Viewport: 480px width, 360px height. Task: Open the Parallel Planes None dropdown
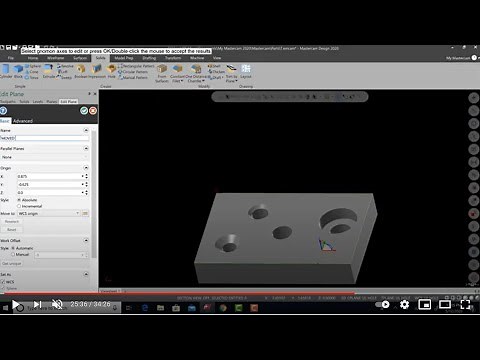point(45,157)
